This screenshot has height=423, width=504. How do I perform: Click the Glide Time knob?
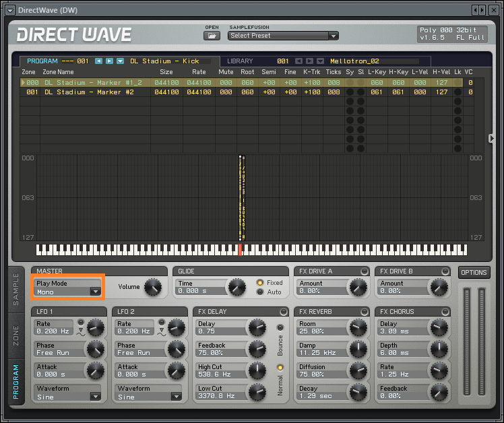pos(237,288)
